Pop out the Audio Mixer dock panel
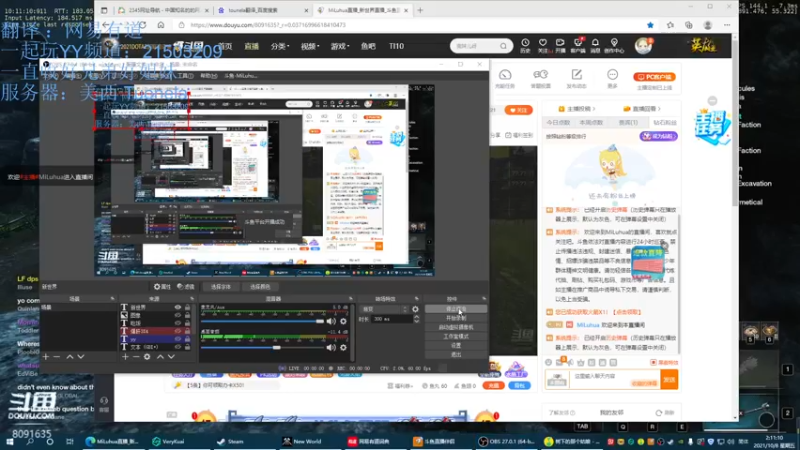Image resolution: width=800 pixels, height=450 pixels. pos(351,298)
